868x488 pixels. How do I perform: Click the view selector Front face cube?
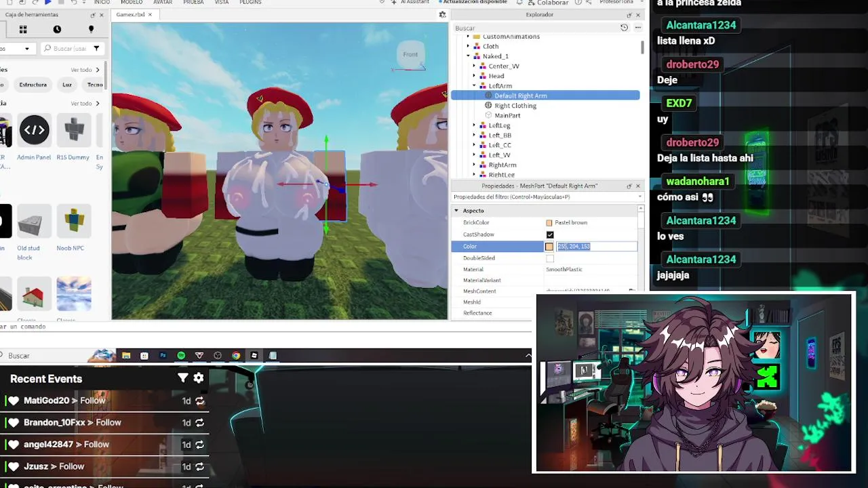[410, 55]
